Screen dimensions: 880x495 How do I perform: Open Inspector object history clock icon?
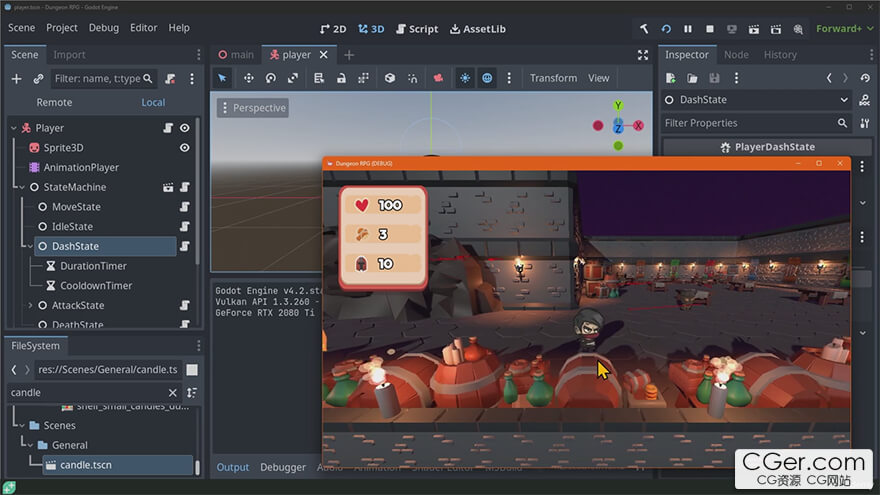(x=865, y=78)
